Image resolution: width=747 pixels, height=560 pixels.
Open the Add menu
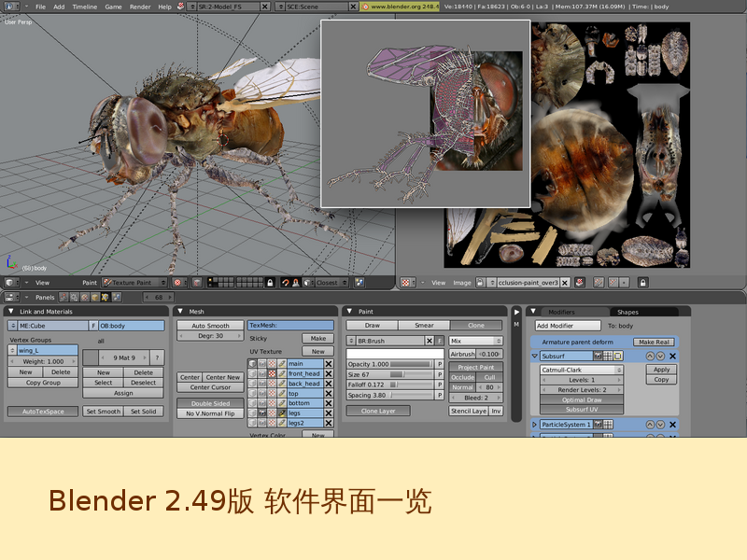tap(59, 7)
